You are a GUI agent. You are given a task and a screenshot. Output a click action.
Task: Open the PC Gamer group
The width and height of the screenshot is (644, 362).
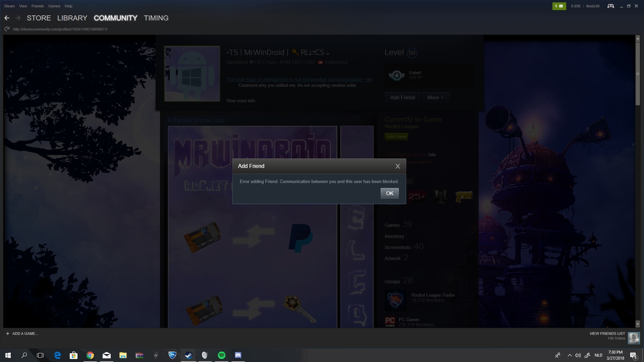(x=409, y=319)
